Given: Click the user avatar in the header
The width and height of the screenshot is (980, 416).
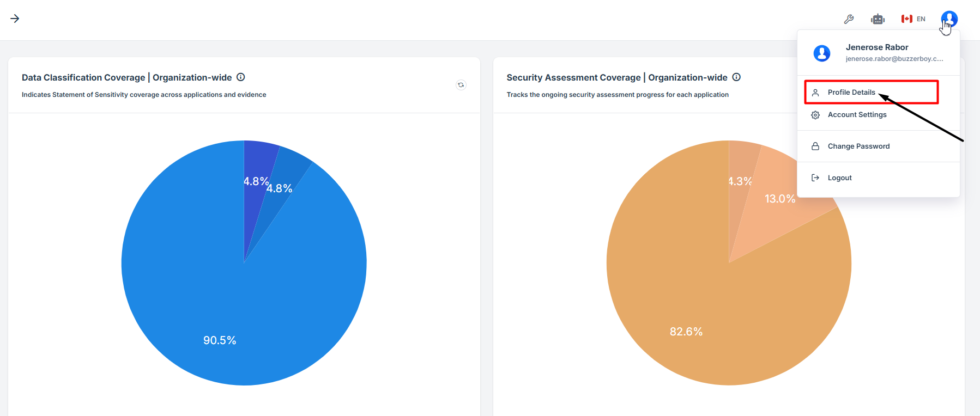Looking at the screenshot, I should (949, 19).
